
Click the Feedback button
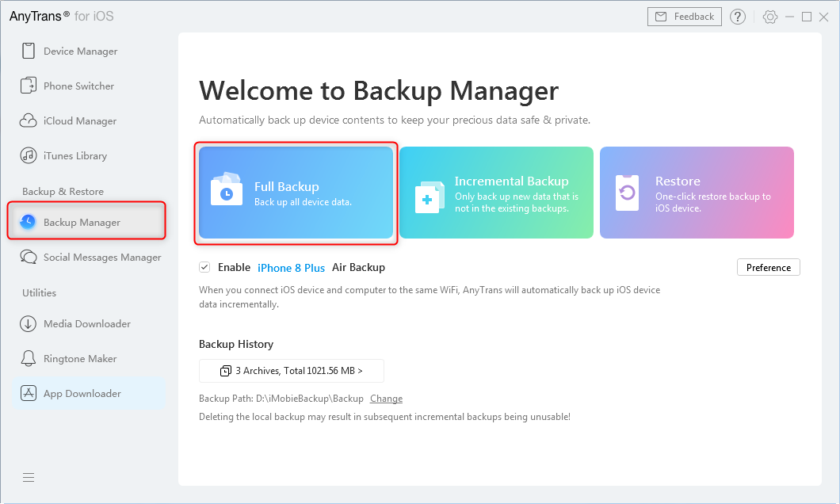[x=684, y=17]
